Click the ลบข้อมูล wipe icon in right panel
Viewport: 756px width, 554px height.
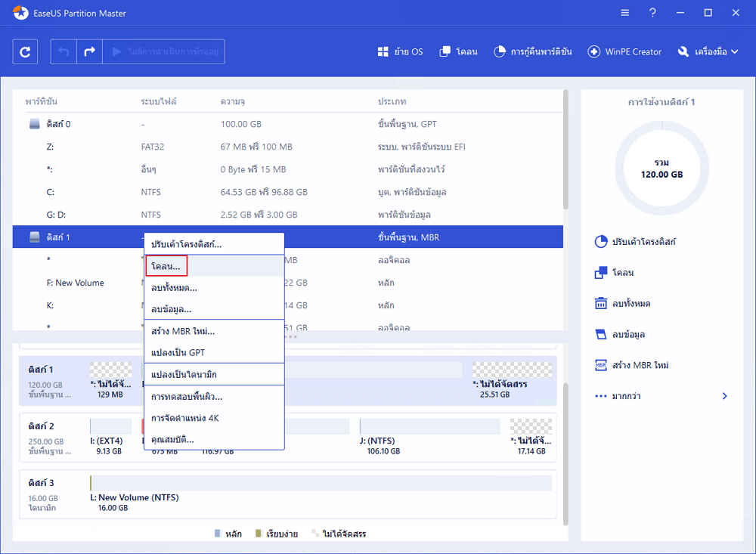click(x=601, y=334)
